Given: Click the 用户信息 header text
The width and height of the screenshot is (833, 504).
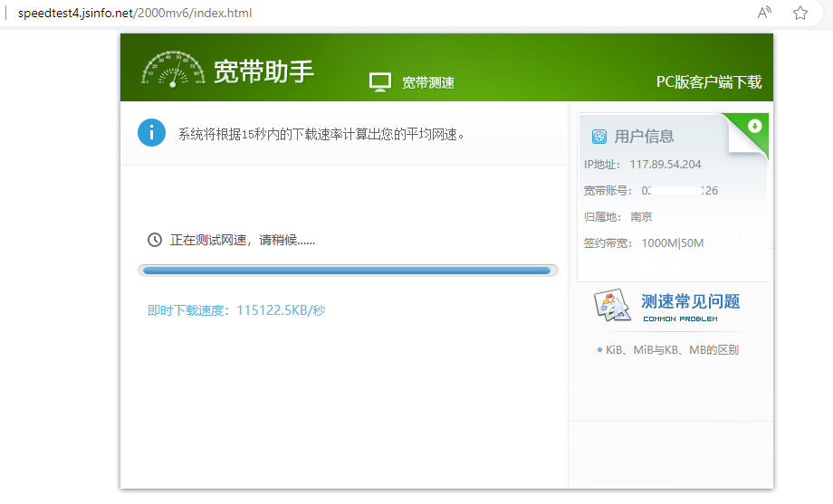Looking at the screenshot, I should pos(644,137).
